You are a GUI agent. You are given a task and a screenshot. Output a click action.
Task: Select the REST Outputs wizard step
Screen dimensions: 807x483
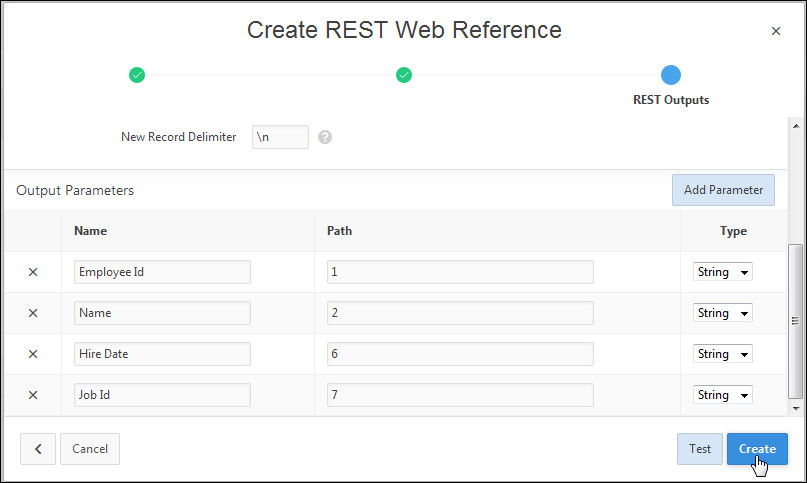tap(671, 75)
